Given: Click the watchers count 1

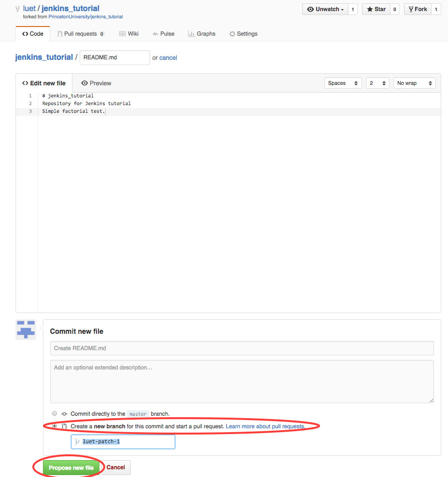Looking at the screenshot, I should point(353,9).
